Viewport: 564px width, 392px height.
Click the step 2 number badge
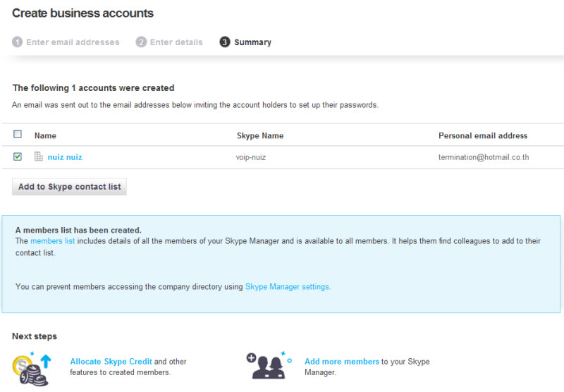pyautogui.click(x=141, y=42)
